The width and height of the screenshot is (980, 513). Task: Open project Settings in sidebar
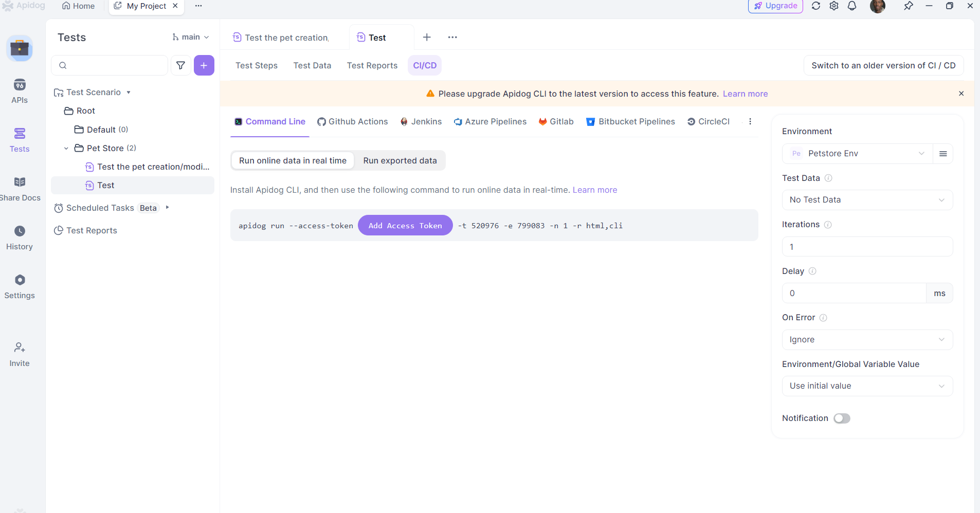pos(20,287)
